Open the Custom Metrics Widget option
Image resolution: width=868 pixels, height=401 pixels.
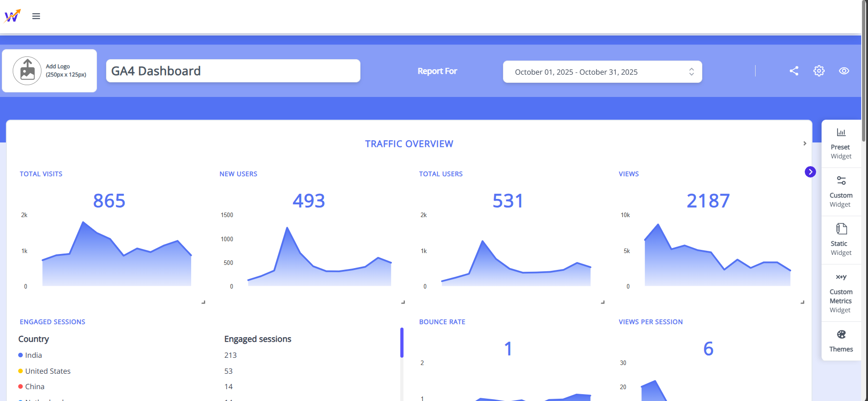tap(841, 293)
